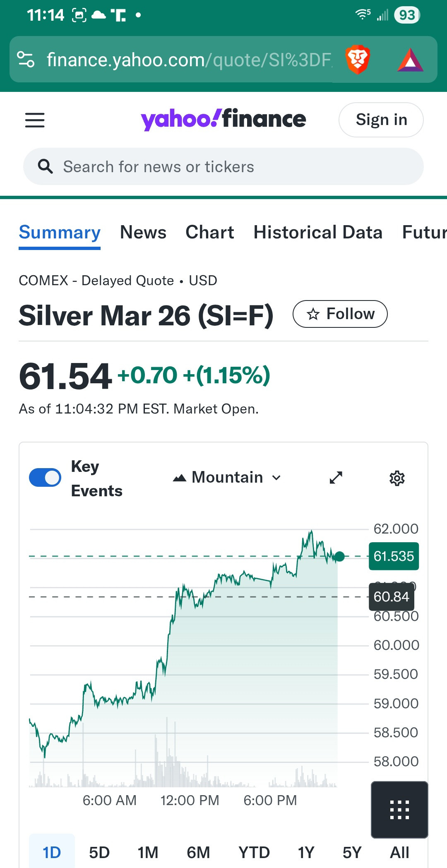Click the current price marker on chart
This screenshot has height=868, width=447.
pyautogui.click(x=340, y=556)
